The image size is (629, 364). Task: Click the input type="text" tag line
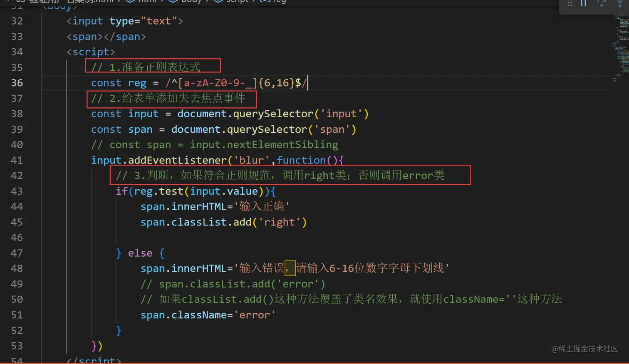[125, 21]
